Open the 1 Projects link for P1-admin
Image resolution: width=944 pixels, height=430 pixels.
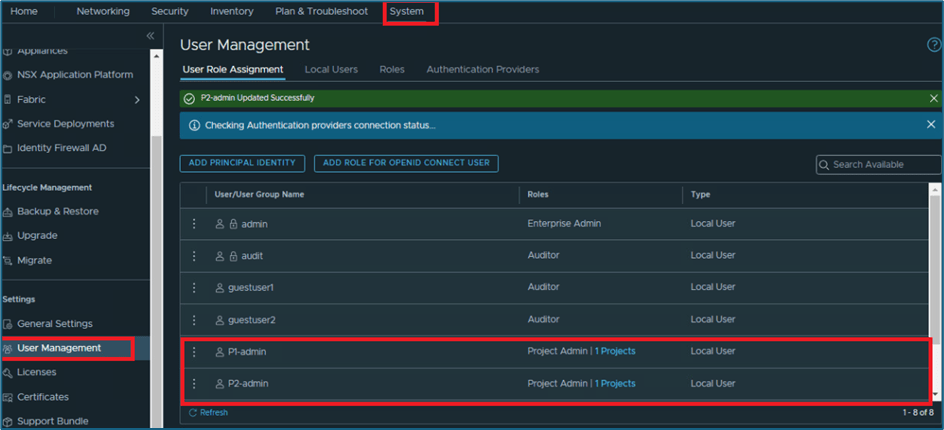tap(615, 352)
